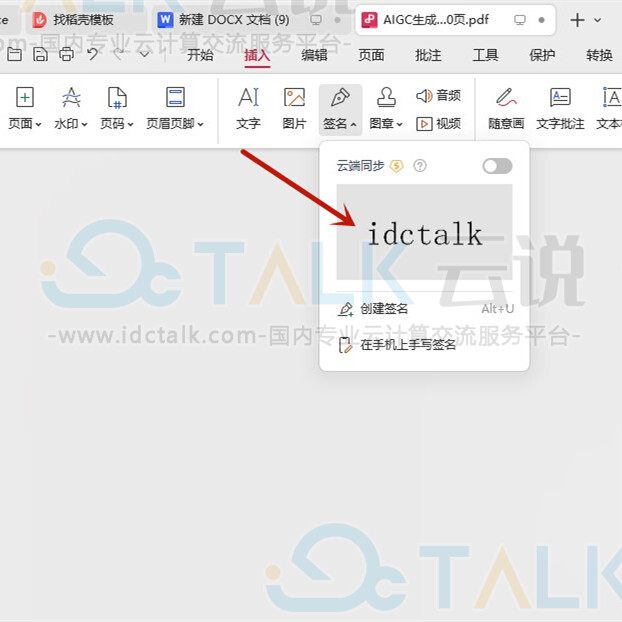Choose 创建签名 from signature menu
This screenshot has height=622, width=622.
424,309
